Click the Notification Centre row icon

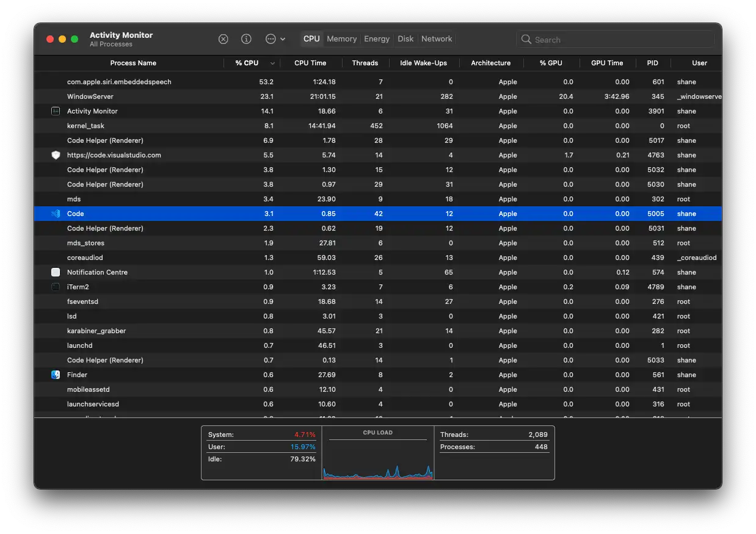coord(56,272)
